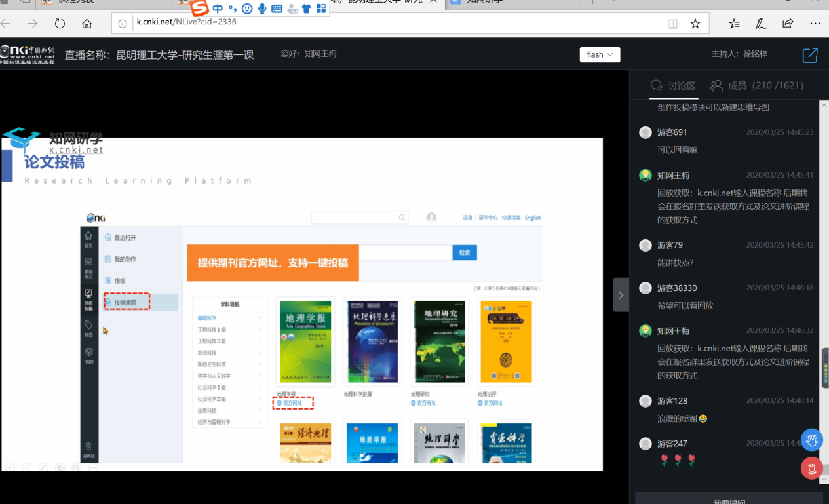The width and height of the screenshot is (829, 504).
Task: Add this page to favorites with the star
Action: tap(695, 24)
